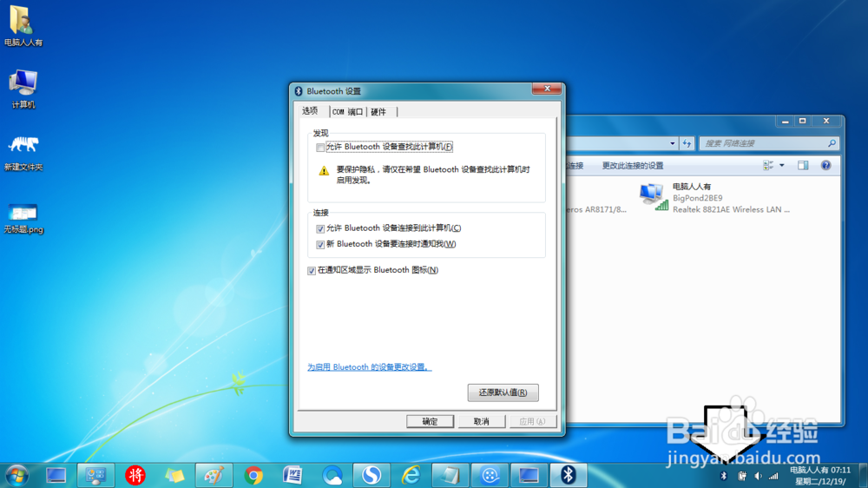The image size is (868, 488).
Task: Open the 电脑人人有 desktop folder icon
Action: (23, 27)
